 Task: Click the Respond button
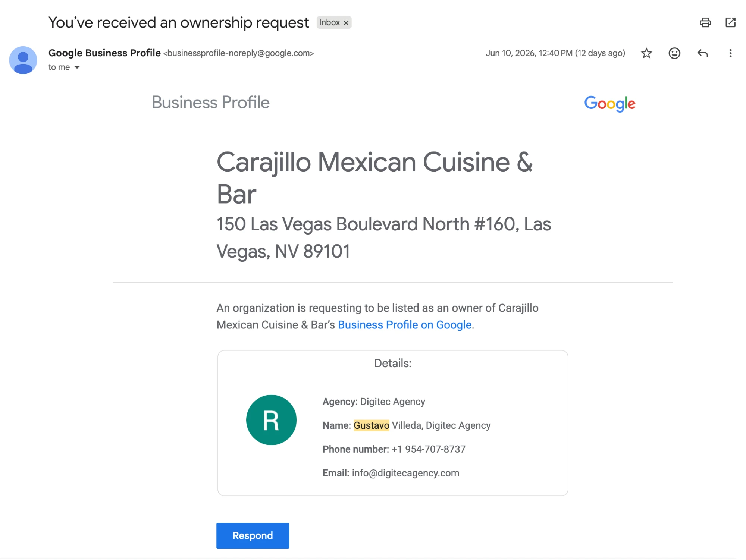pyautogui.click(x=253, y=536)
